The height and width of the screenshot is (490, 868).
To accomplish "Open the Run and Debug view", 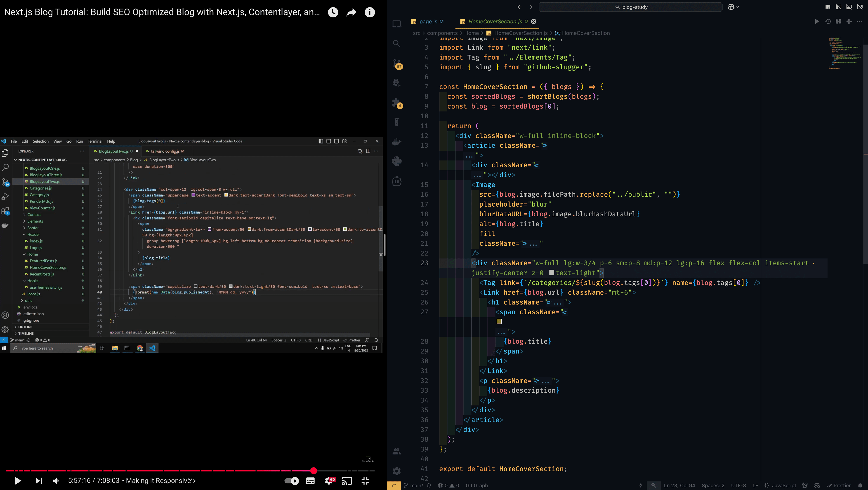I will point(397,83).
